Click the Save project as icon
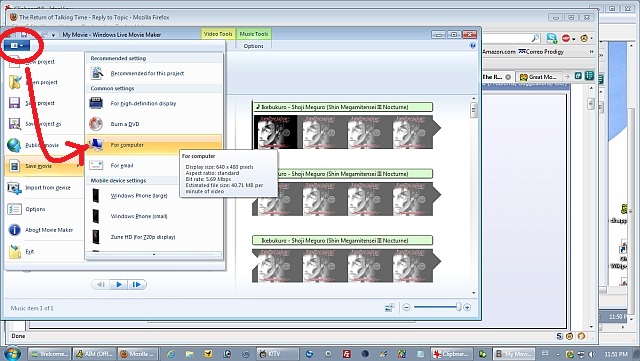The height and width of the screenshot is (361, 640). [x=15, y=124]
